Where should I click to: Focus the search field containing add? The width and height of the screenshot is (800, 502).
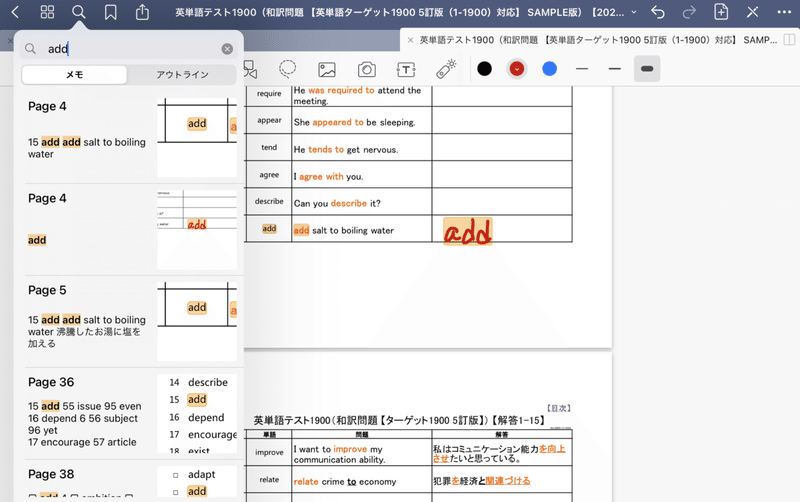click(x=128, y=49)
